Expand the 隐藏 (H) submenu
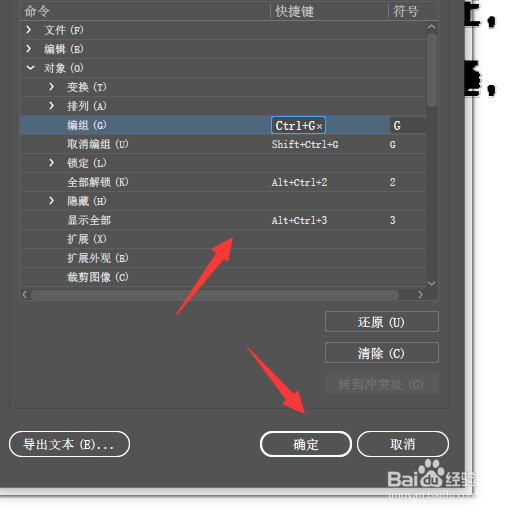The image size is (505, 513). click(51, 201)
